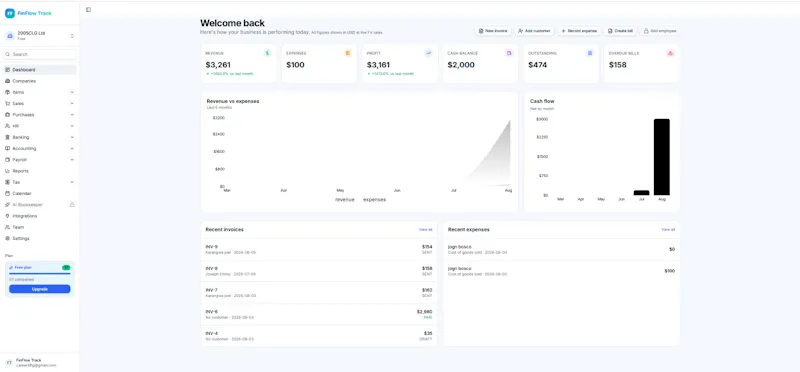Open Integrations from the sidebar

coord(40,216)
